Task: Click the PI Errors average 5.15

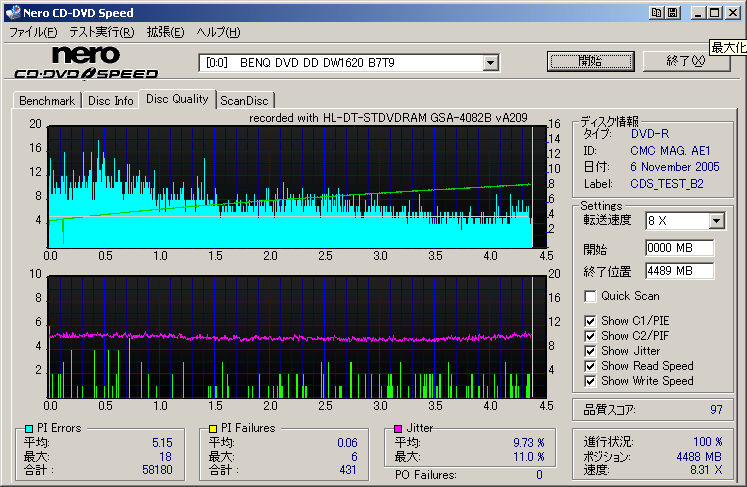Action: [162, 443]
